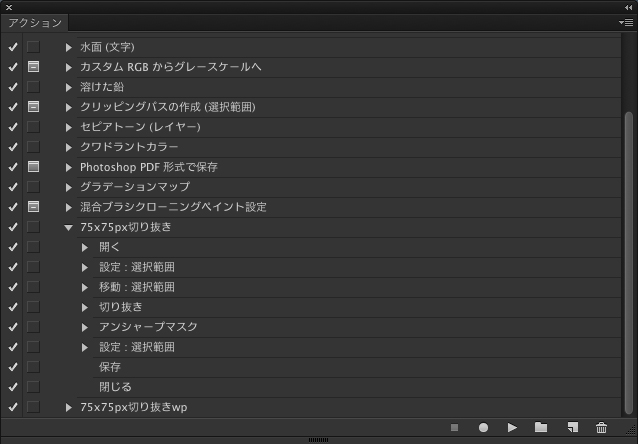The height and width of the screenshot is (444, 638).
Task: Expand the セピアトーン (レイヤー) action
Action: pyautogui.click(x=68, y=127)
